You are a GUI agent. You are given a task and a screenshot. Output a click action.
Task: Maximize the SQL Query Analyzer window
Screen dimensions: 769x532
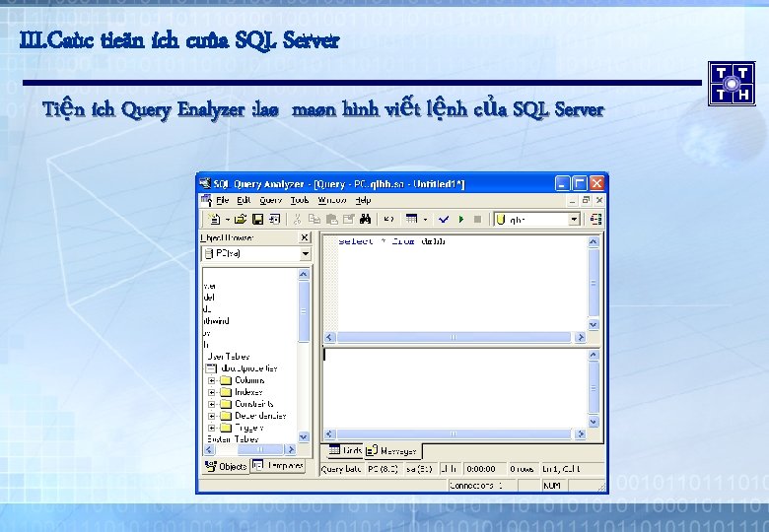tap(580, 183)
